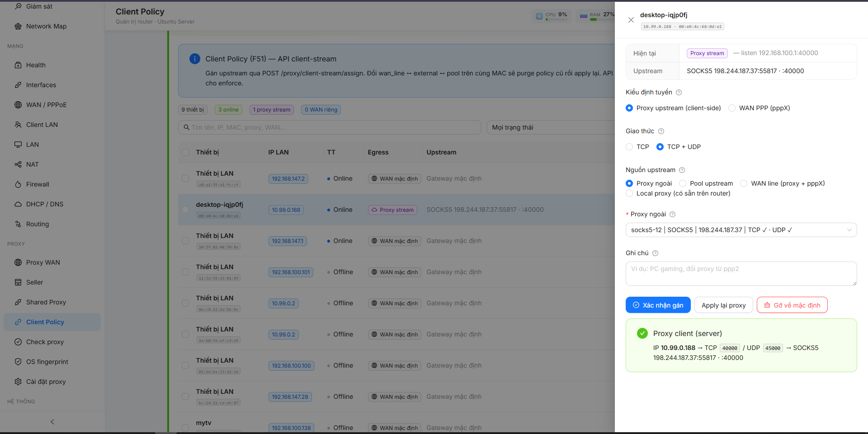Click the 3 online filter tag
This screenshot has height=434, width=868.
click(228, 110)
